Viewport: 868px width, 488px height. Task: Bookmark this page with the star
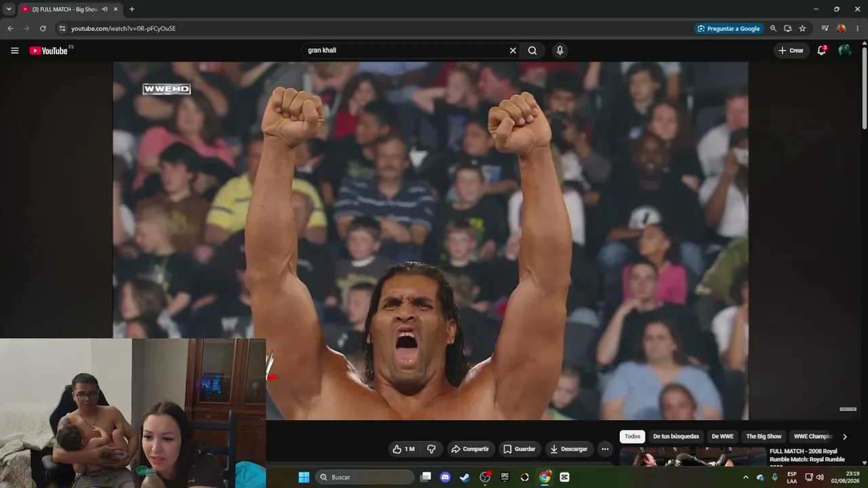coord(802,28)
